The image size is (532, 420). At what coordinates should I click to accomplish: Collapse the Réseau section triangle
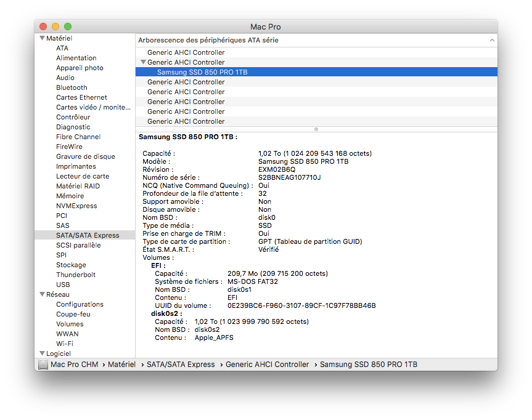pos(43,294)
